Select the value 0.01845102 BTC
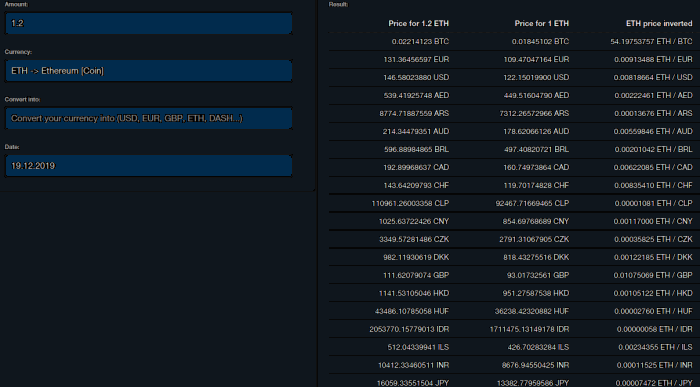This screenshot has height=387, width=700. (540, 42)
